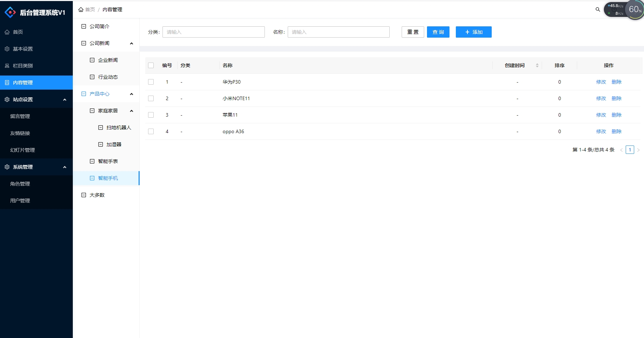This screenshot has width=644, height=338.
Task: Click the document icon beside 内容管理
Action: click(x=7, y=83)
